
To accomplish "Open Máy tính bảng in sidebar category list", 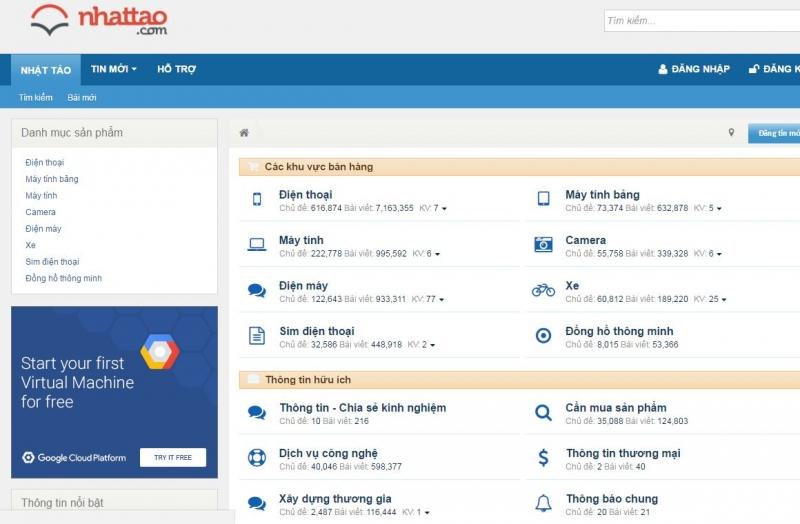I will click(x=52, y=179).
